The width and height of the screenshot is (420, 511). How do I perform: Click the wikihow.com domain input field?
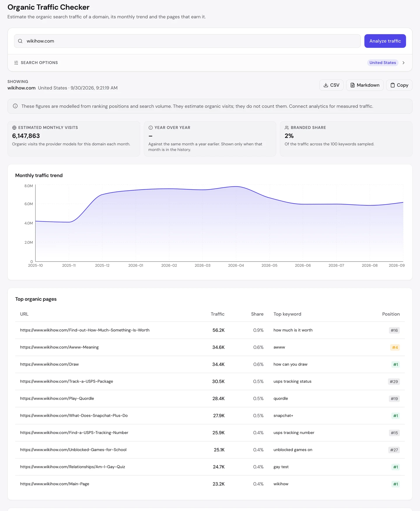click(x=187, y=41)
